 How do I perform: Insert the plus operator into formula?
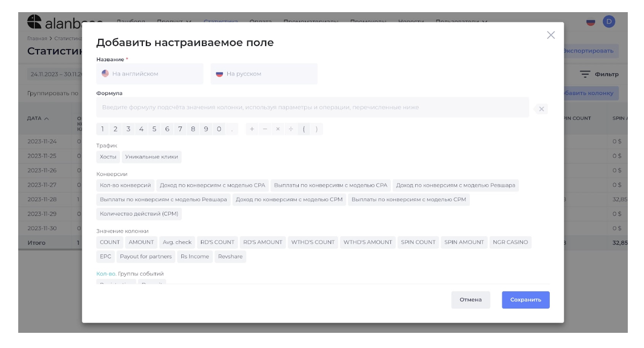click(252, 129)
